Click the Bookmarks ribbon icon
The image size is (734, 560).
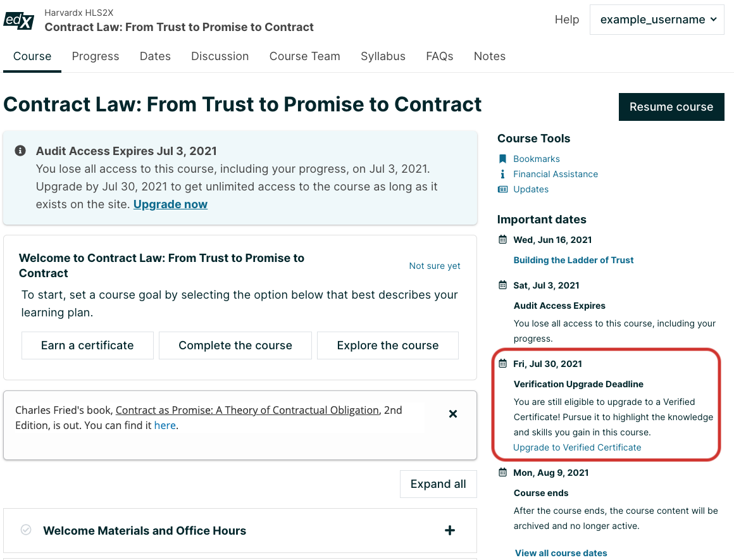(502, 159)
